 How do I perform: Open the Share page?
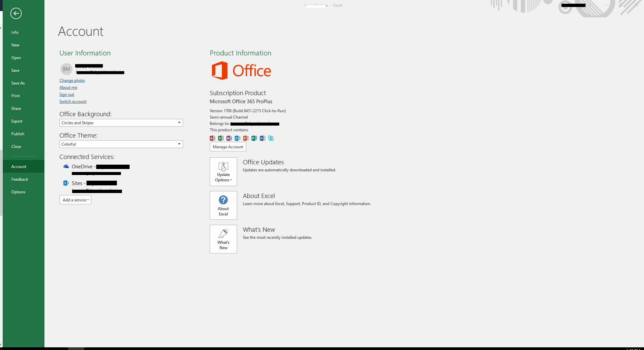pyautogui.click(x=23, y=109)
